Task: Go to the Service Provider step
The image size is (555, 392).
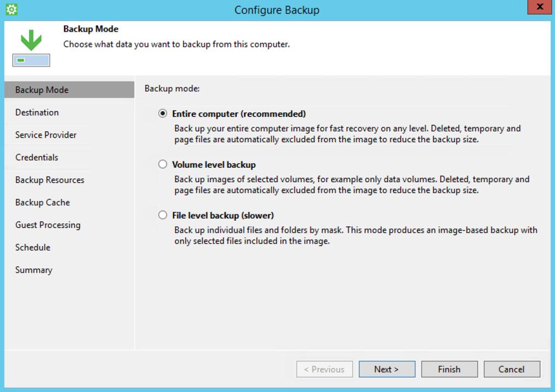Action: pos(46,135)
